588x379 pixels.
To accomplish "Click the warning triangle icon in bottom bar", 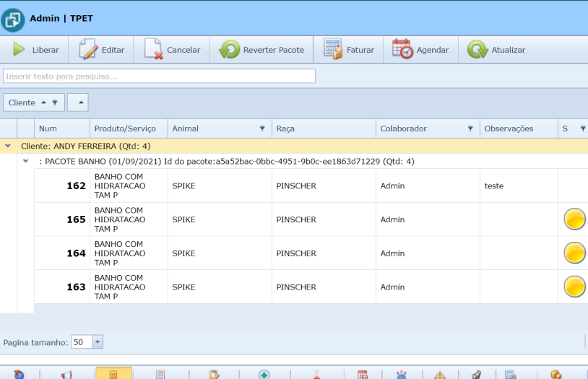I will tap(440, 375).
